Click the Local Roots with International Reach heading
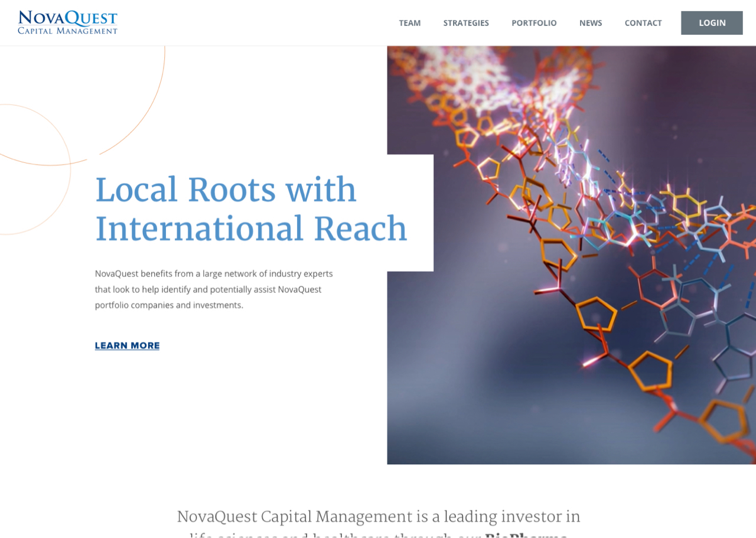This screenshot has height=538, width=756. click(x=251, y=209)
